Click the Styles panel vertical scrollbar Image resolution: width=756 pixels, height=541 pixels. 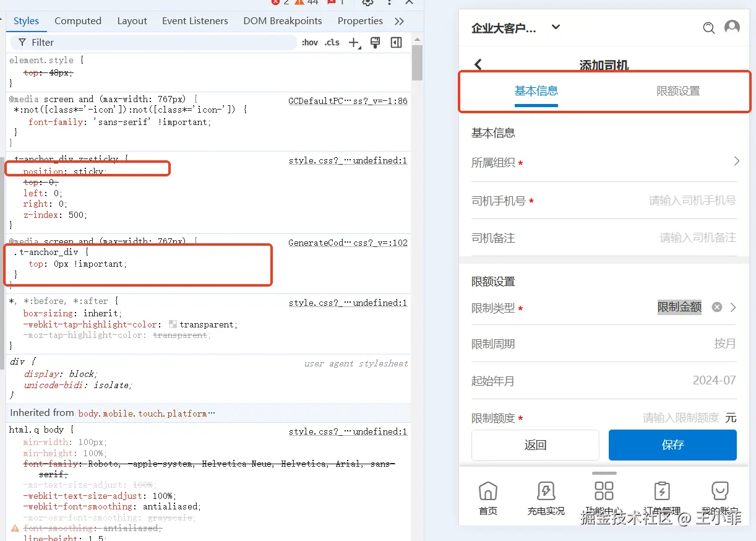pyautogui.click(x=417, y=62)
